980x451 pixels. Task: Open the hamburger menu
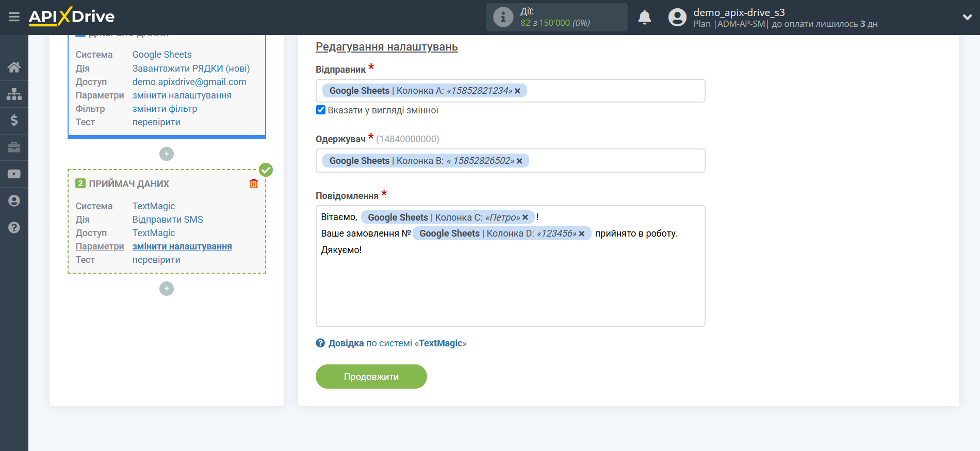coord(14,17)
